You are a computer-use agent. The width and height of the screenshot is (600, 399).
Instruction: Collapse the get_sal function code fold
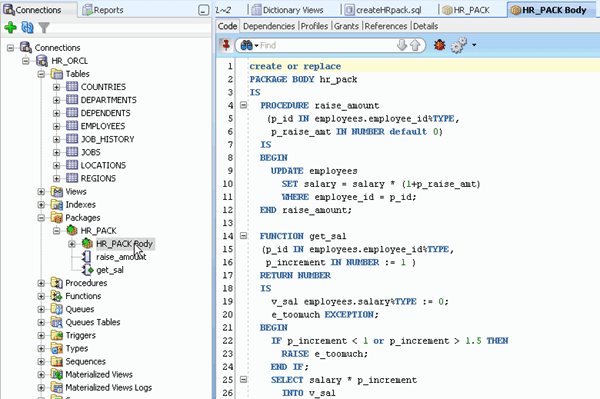[x=243, y=236]
